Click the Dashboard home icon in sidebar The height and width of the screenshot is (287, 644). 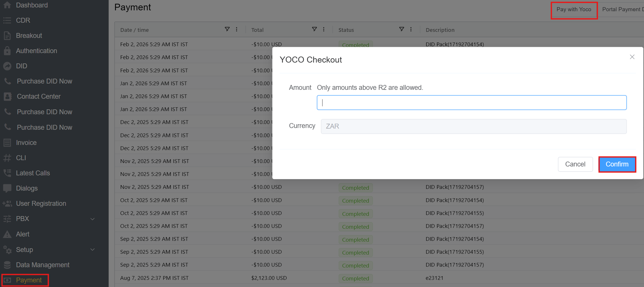pyautogui.click(x=7, y=5)
